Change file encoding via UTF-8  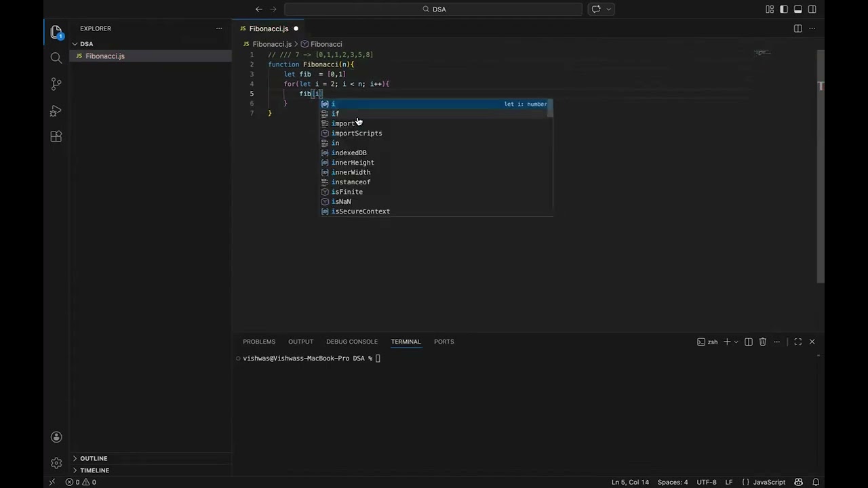pos(707,482)
